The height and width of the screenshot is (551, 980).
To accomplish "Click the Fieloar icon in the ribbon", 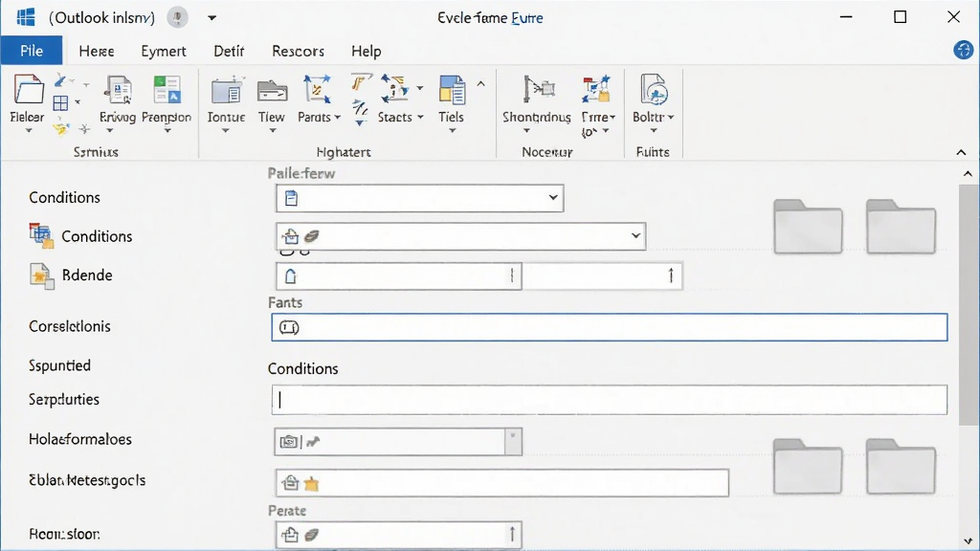I will click(28, 89).
